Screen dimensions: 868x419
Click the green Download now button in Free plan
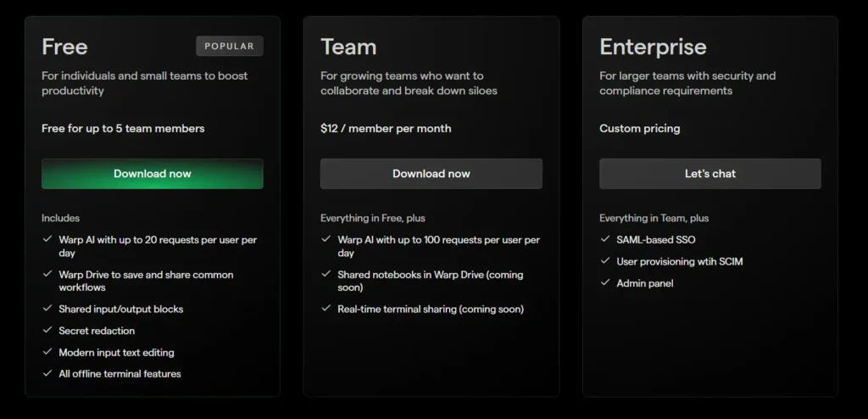pos(153,174)
